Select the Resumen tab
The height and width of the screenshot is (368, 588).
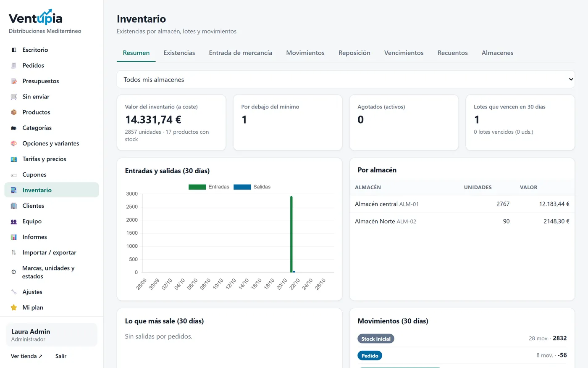pyautogui.click(x=136, y=53)
